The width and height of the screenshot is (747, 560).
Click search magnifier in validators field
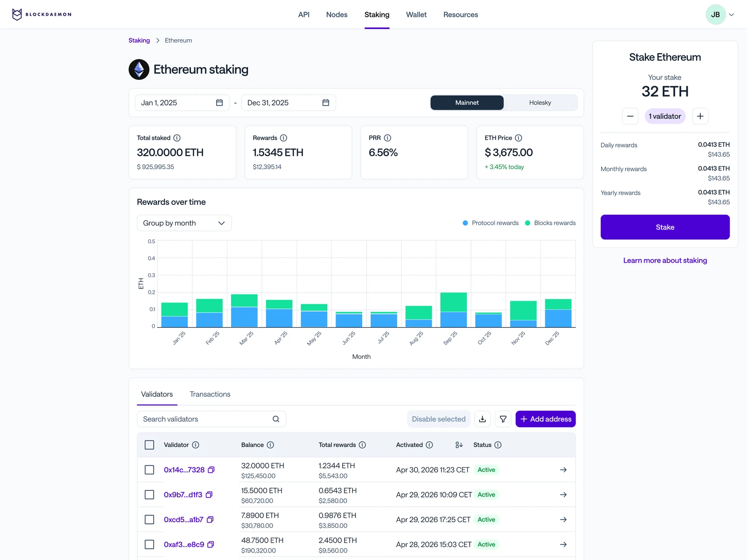click(276, 419)
